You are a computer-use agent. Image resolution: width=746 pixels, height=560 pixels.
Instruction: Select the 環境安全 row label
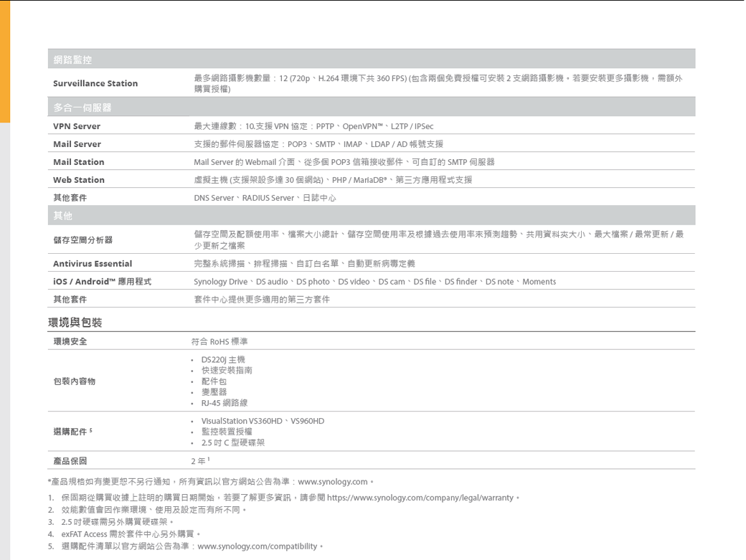pyautogui.click(x=70, y=341)
